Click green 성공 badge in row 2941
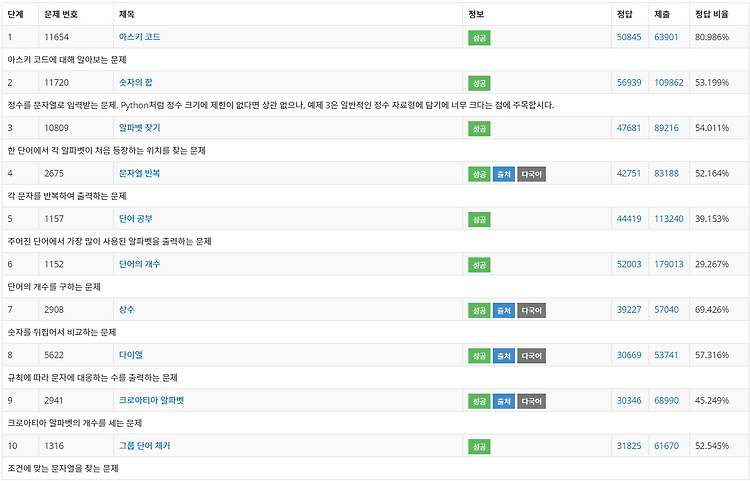This screenshot has height=481, width=750. [479, 401]
